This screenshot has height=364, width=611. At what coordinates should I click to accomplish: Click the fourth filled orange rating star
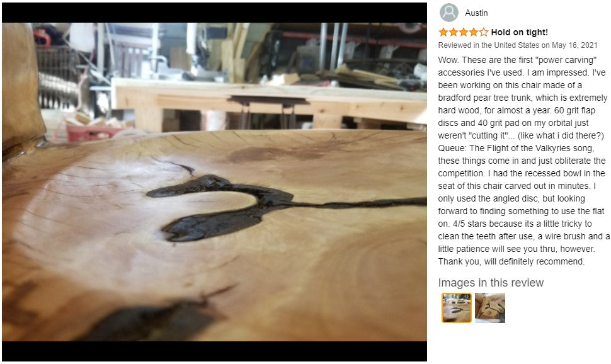click(474, 32)
